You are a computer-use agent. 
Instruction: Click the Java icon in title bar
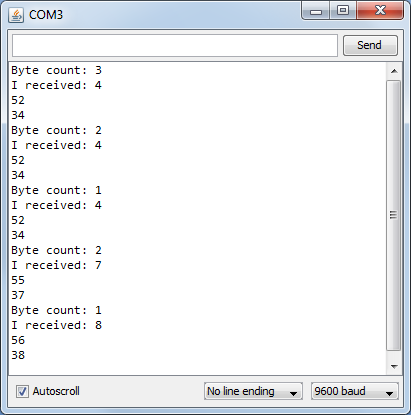(x=16, y=15)
